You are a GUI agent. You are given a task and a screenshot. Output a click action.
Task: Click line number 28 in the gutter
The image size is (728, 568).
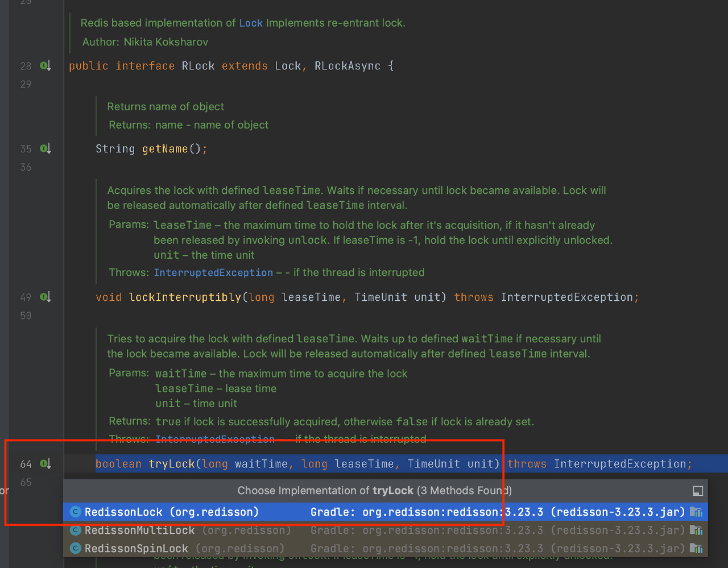(26, 66)
